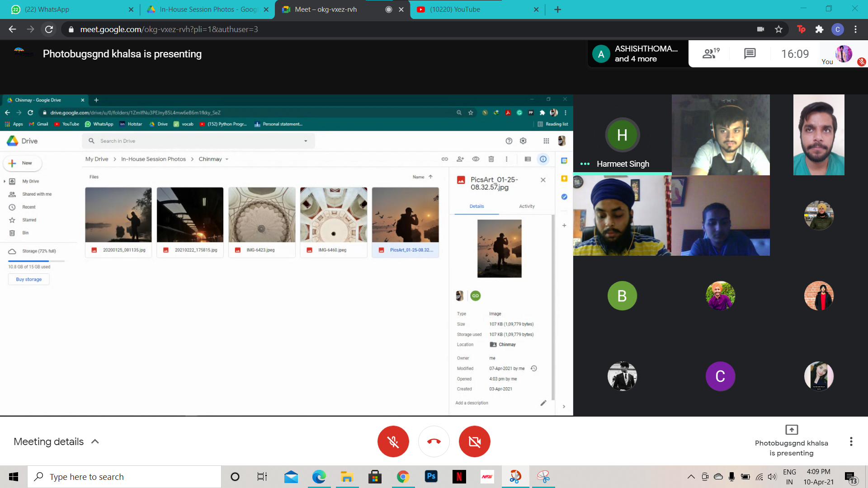868x488 pixels.
Task: Show the participants list icon
Action: (711, 54)
